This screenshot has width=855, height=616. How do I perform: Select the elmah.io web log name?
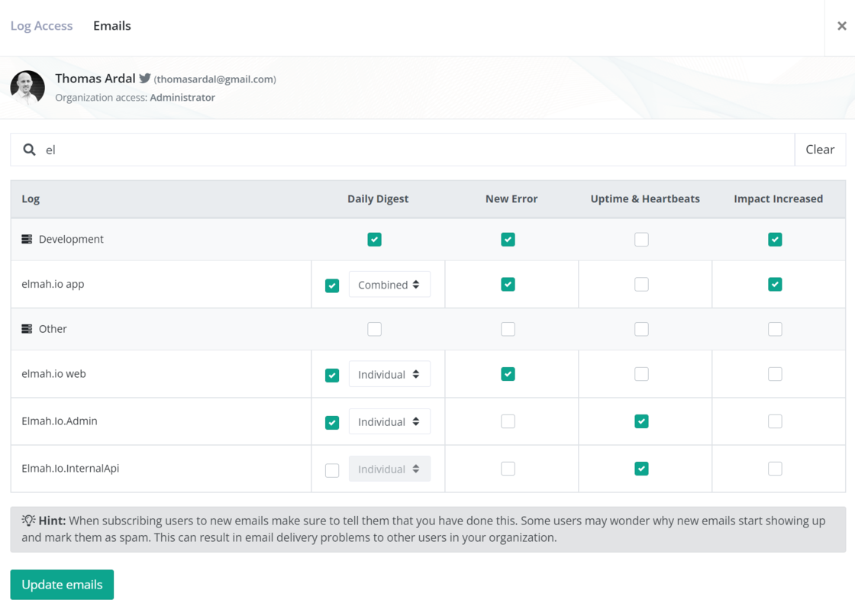click(x=53, y=374)
